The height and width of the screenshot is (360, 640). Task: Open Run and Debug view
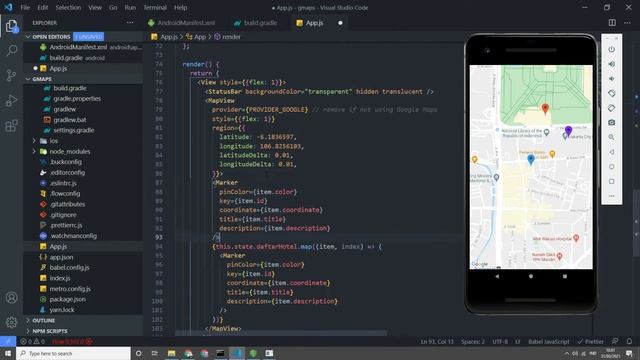[11, 100]
